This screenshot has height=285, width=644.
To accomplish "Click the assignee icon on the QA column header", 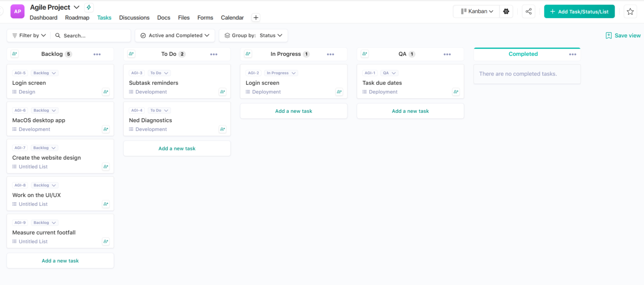I will click(x=365, y=54).
